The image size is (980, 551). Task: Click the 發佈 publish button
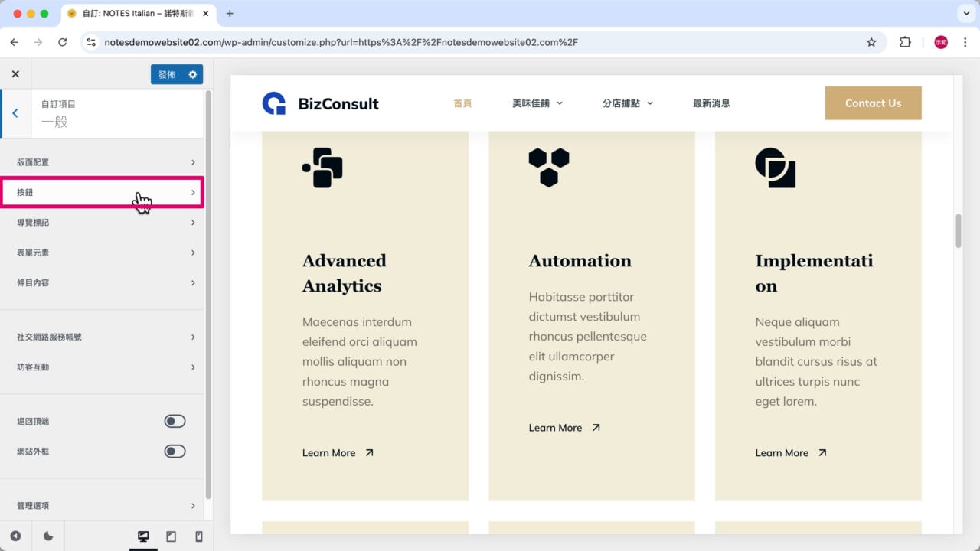pyautogui.click(x=167, y=74)
